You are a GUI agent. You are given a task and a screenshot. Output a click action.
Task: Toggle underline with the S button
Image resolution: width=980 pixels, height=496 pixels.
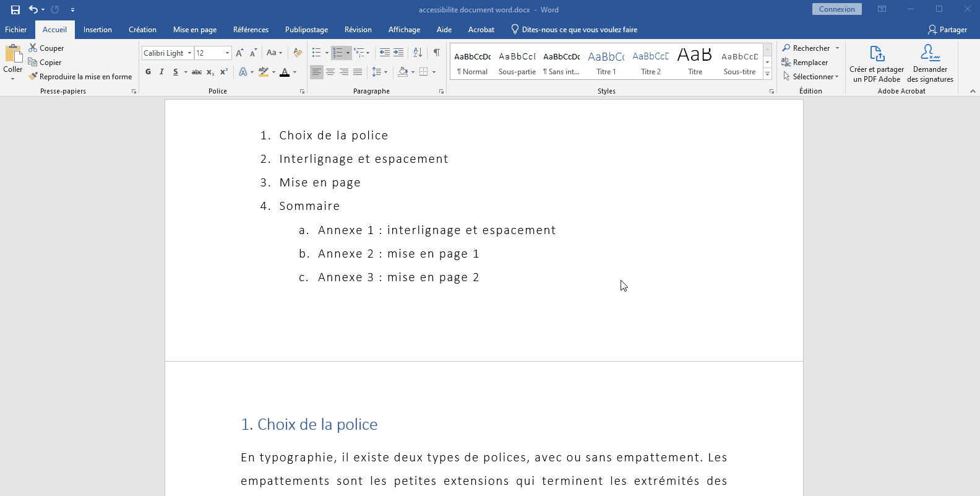pos(176,72)
